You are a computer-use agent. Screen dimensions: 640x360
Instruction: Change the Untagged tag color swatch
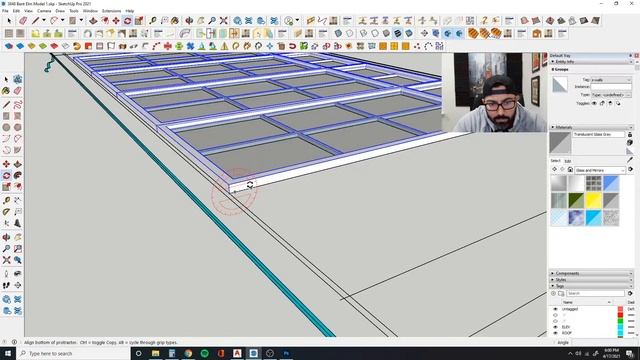(x=620, y=309)
